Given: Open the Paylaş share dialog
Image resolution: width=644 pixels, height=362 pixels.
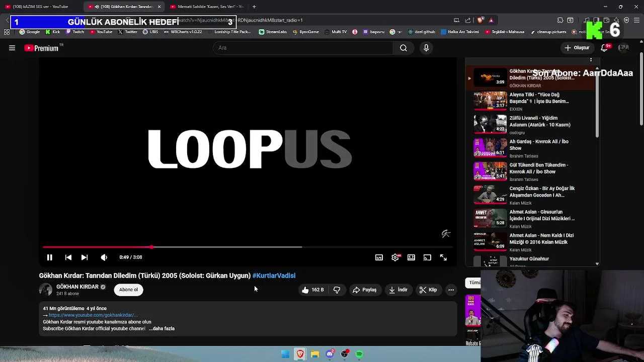Looking at the screenshot, I should [x=365, y=290].
